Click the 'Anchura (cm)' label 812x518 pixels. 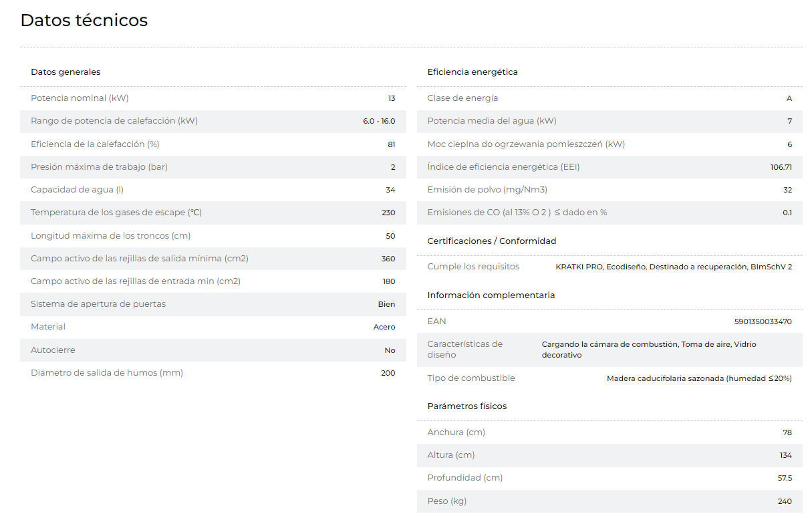pos(456,432)
